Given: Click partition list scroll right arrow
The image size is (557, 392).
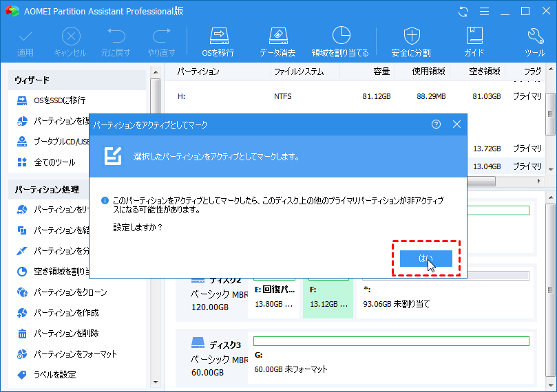Looking at the screenshot, I should [539, 182].
